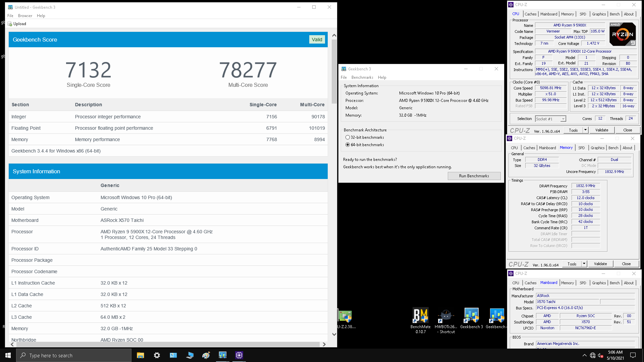Click the Floating Point row in the score table

pyautogui.click(x=168, y=128)
